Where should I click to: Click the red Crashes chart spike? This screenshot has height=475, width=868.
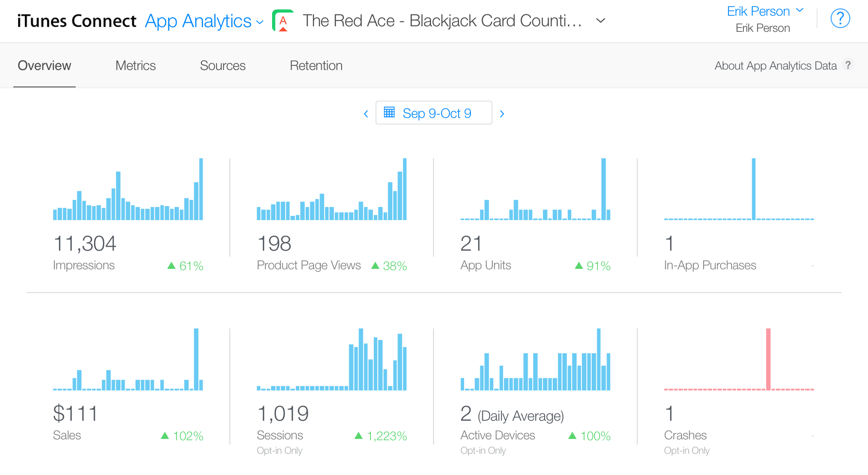point(768,358)
